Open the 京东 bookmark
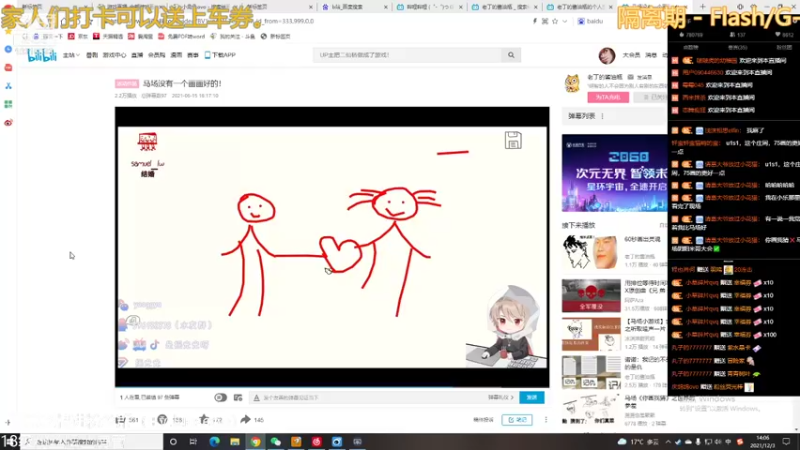Viewport: 800px width, 450px height. [x=79, y=37]
